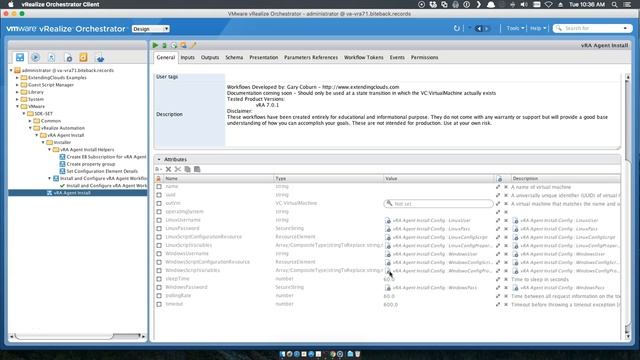640x360 pixels.
Task: Open the Run view with play circle icon
Action: (36, 58)
